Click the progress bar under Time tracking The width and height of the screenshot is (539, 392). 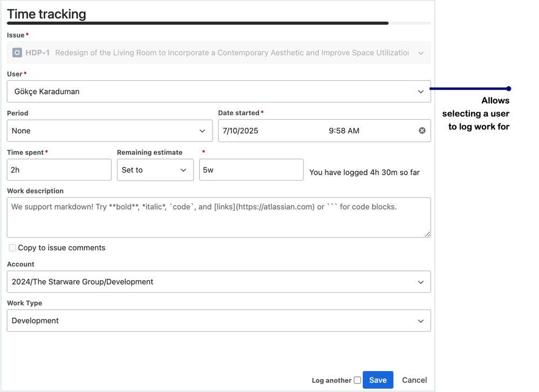coord(219,23)
